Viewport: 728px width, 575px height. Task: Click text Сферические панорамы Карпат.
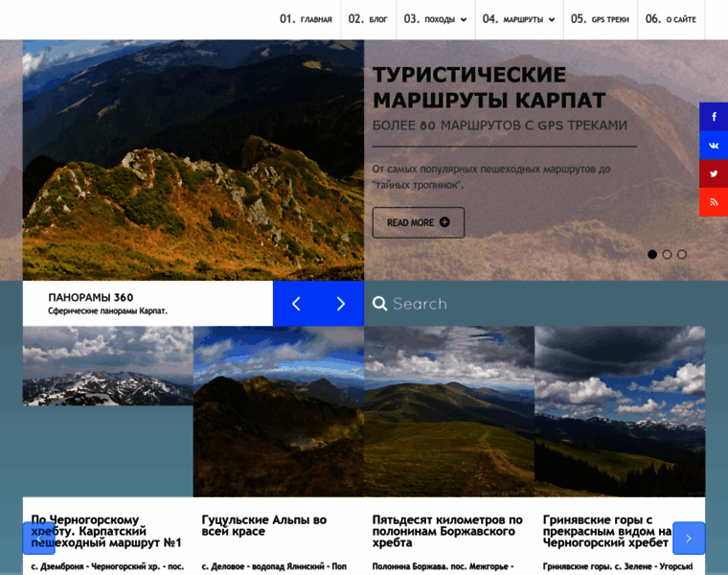107,310
